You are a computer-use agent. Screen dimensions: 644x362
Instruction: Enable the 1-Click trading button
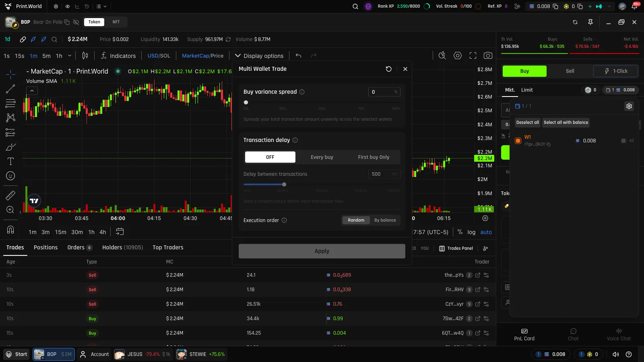pyautogui.click(x=616, y=71)
